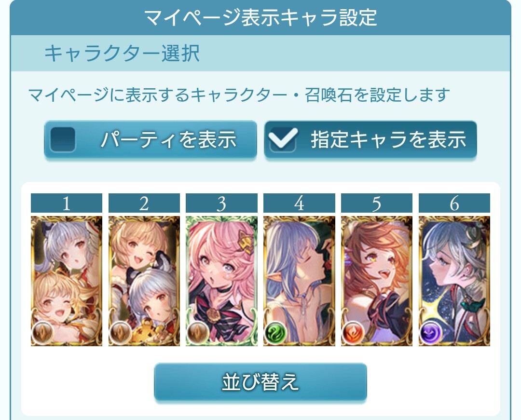Open the blonde and silver-haired card in slot 2
The image size is (521, 420).
[x=144, y=281]
